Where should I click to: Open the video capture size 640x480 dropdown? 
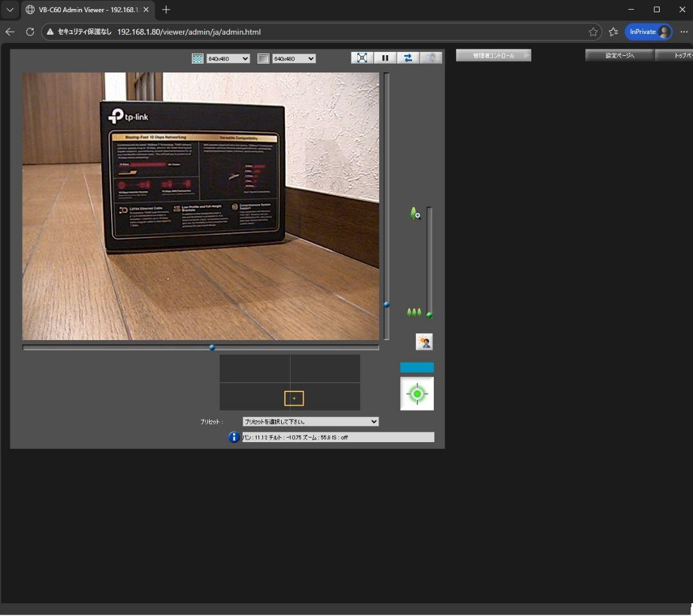pos(228,58)
